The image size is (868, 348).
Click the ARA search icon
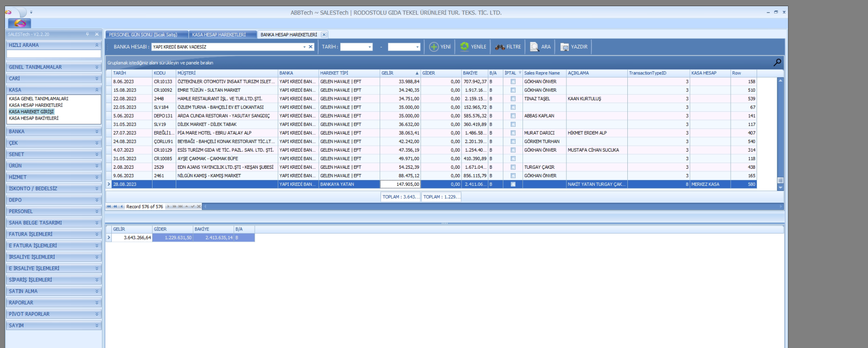tap(534, 47)
